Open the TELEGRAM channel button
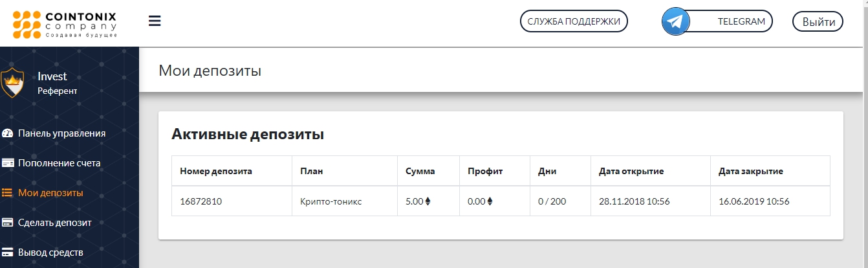Screen dimensions: 868x268 point(717,21)
